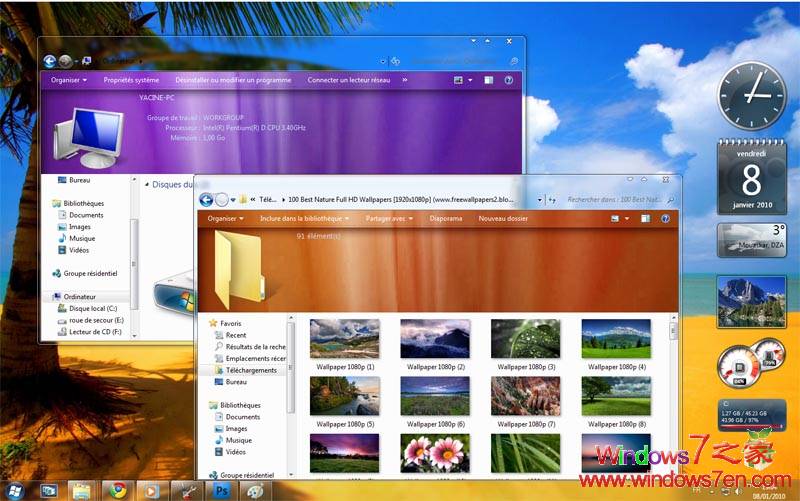Open Photoshop from the taskbar
Image resolution: width=800 pixels, height=501 pixels.
point(221,491)
